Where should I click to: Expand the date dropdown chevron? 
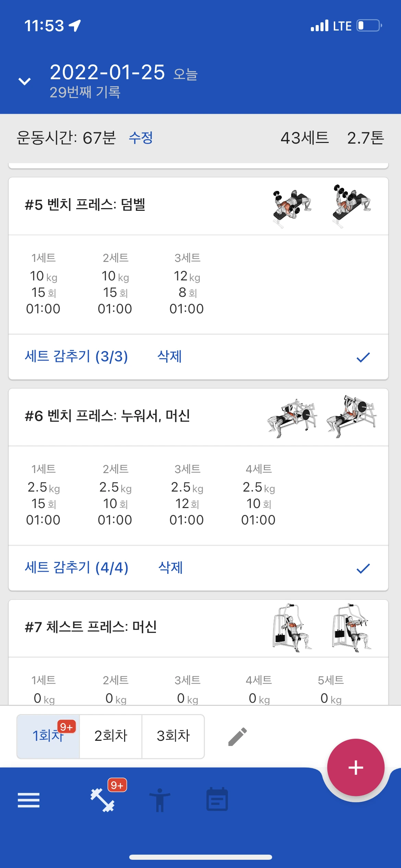click(24, 81)
